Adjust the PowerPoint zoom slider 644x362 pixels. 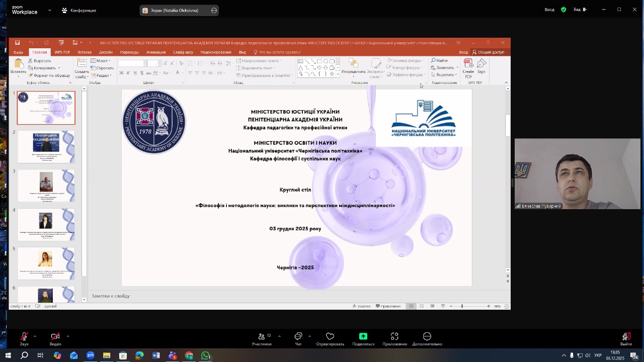point(462,306)
